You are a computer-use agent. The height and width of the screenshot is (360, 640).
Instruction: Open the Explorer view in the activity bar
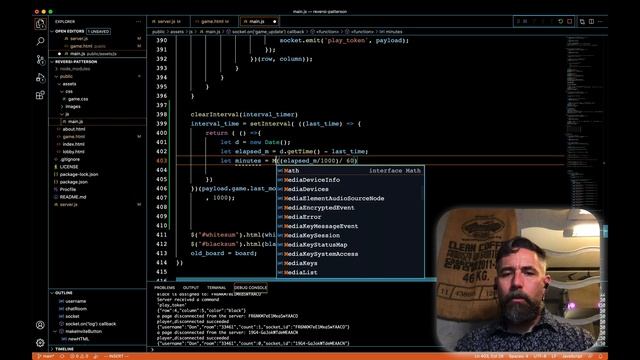[40, 24]
